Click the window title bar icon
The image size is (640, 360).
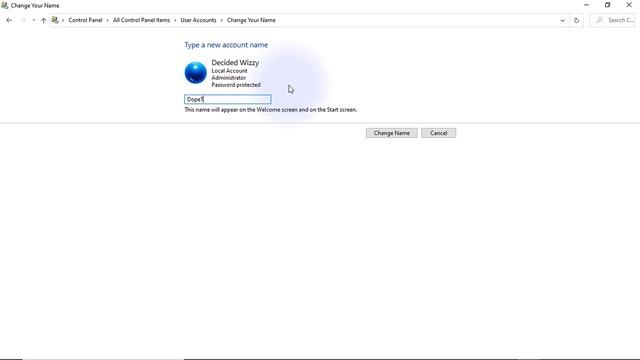click(4, 5)
